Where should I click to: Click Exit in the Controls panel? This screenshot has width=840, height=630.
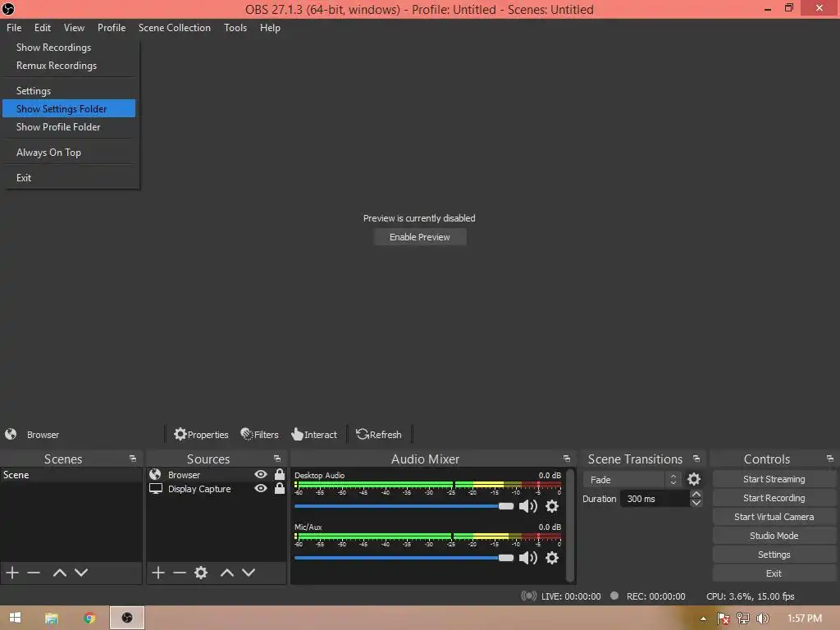tap(774, 573)
